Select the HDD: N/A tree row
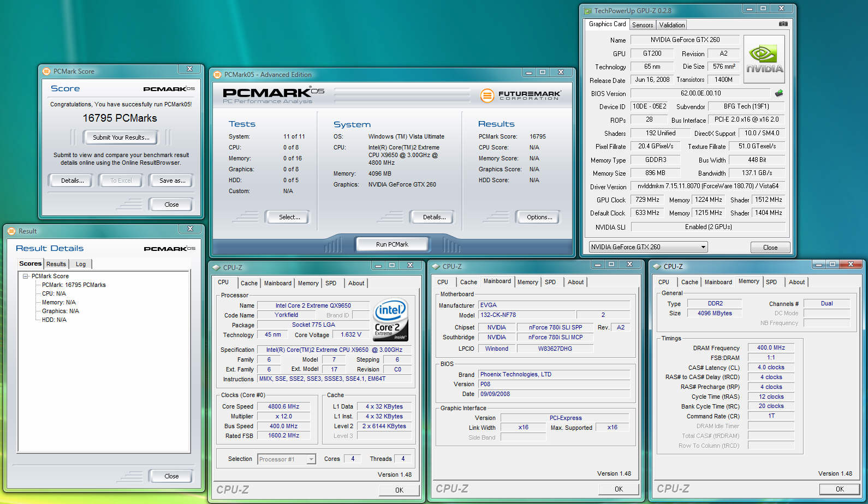This screenshot has height=504, width=868. tap(54, 320)
